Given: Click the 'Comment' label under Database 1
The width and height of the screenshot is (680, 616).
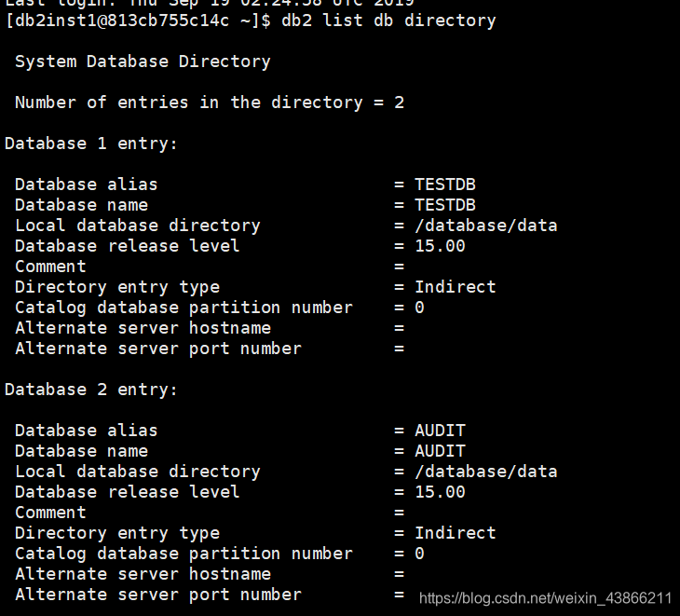Looking at the screenshot, I should coord(50,267).
